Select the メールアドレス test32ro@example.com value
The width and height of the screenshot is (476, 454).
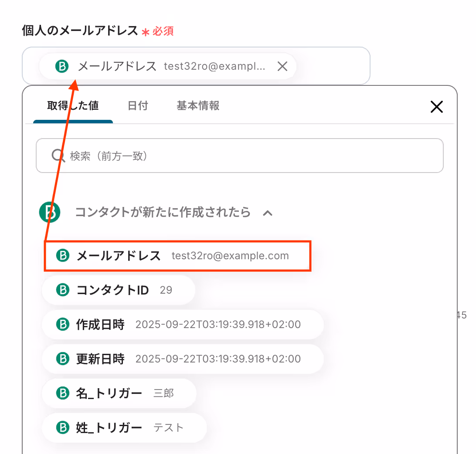coord(177,256)
